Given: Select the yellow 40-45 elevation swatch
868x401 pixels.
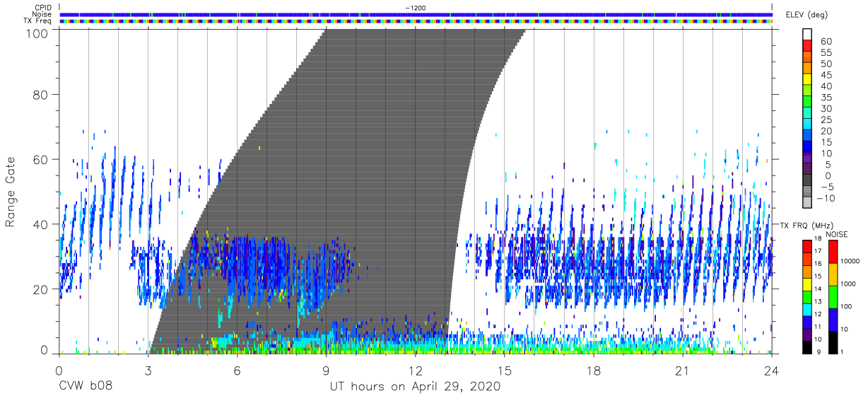Looking at the screenshot, I should [808, 79].
